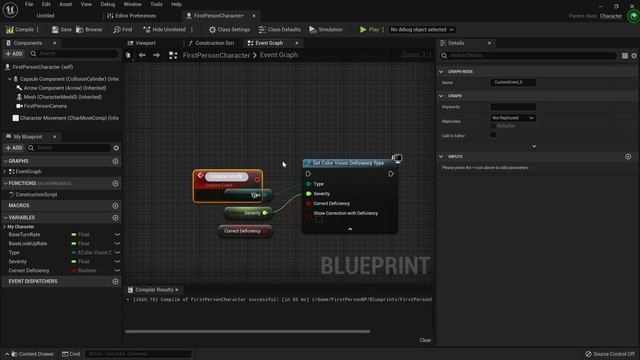The image size is (640, 360).
Task: Add a new event dispatcher plus icon
Action: pos(116,281)
